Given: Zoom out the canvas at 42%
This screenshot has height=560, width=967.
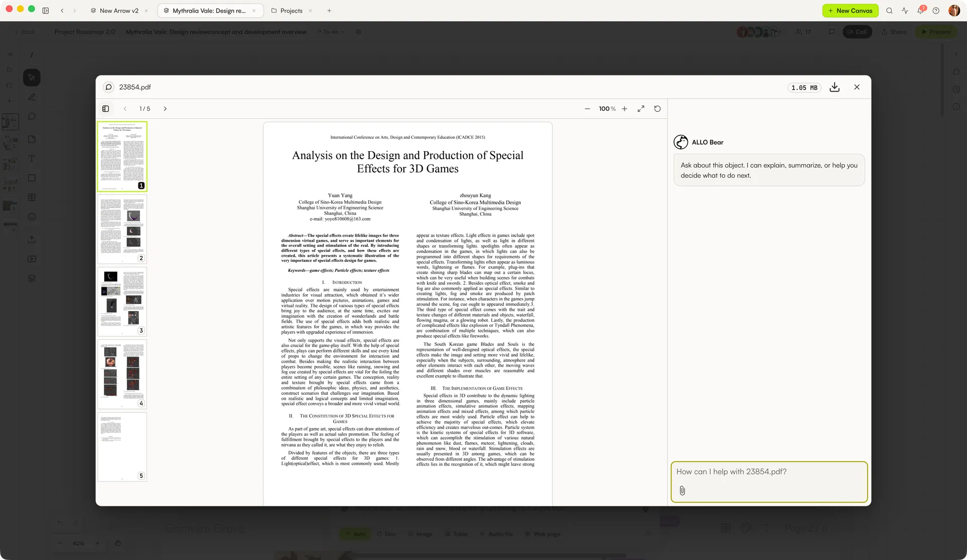Looking at the screenshot, I should point(60,543).
